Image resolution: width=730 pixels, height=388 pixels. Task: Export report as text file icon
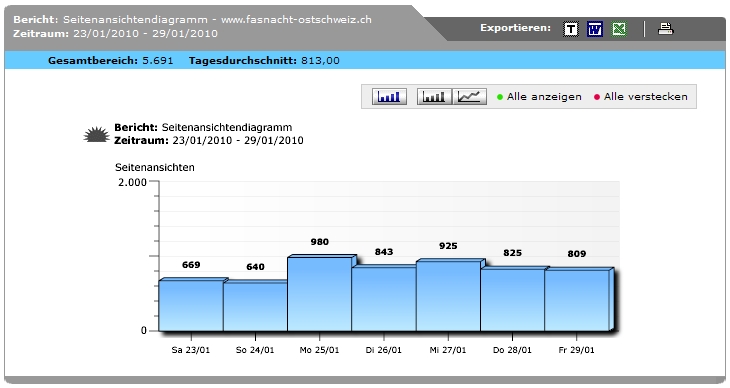571,29
